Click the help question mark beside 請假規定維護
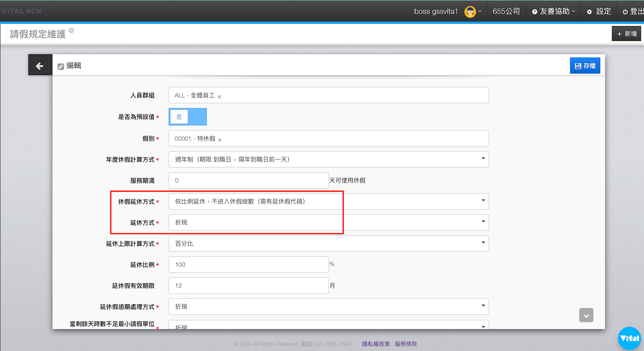Viewport: 644px width, 351px height. [71, 31]
